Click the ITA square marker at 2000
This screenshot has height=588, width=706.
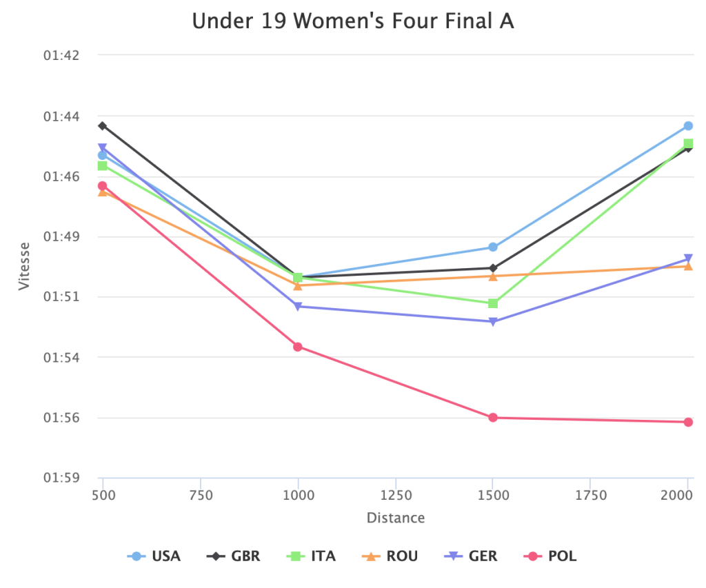pyautogui.click(x=688, y=143)
